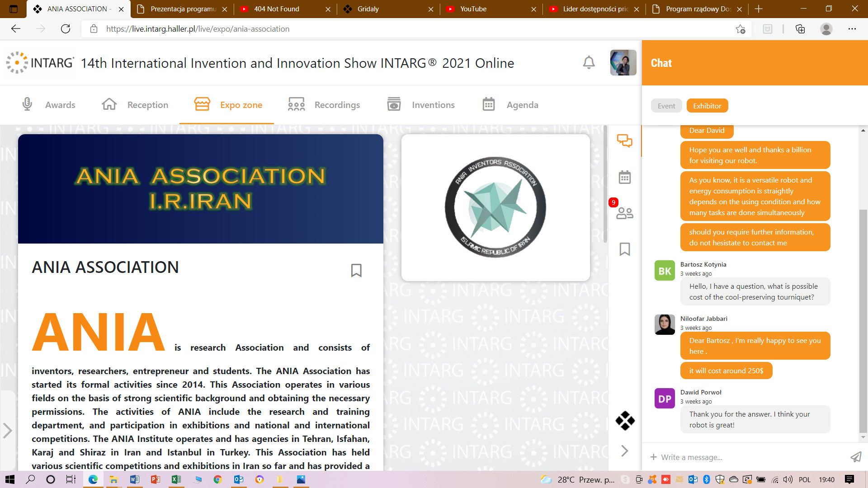Screen dimensions: 868x488
Task: Go to the Awards section
Action: coord(49,105)
